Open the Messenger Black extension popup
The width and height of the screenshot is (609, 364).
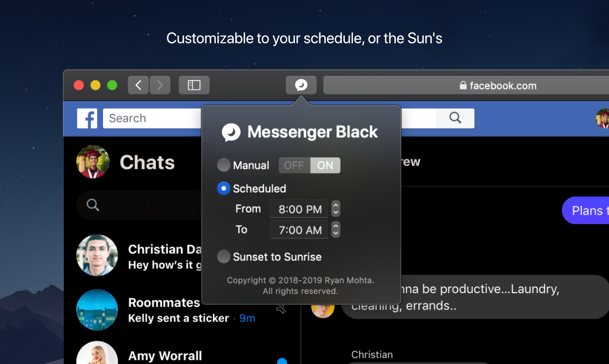click(301, 85)
